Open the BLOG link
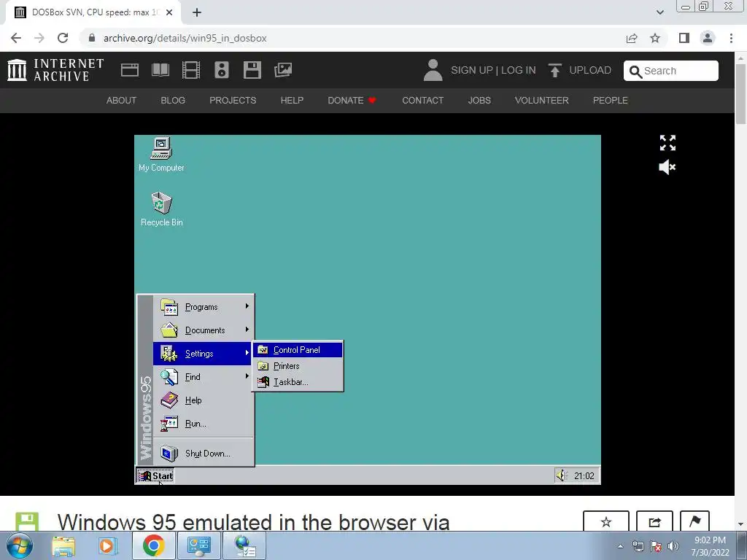Screen dimensions: 747x560 click(x=173, y=101)
